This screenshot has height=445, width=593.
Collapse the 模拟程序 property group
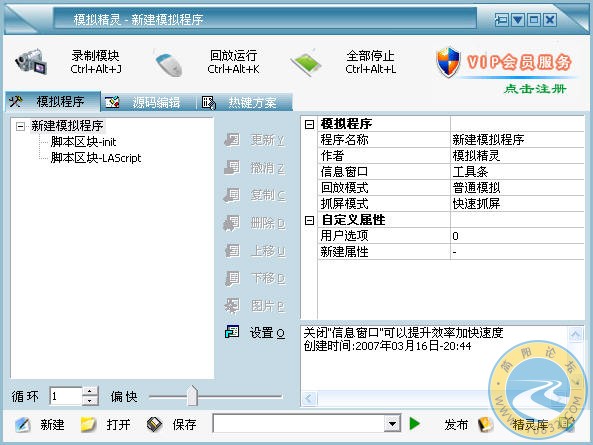pos(309,124)
